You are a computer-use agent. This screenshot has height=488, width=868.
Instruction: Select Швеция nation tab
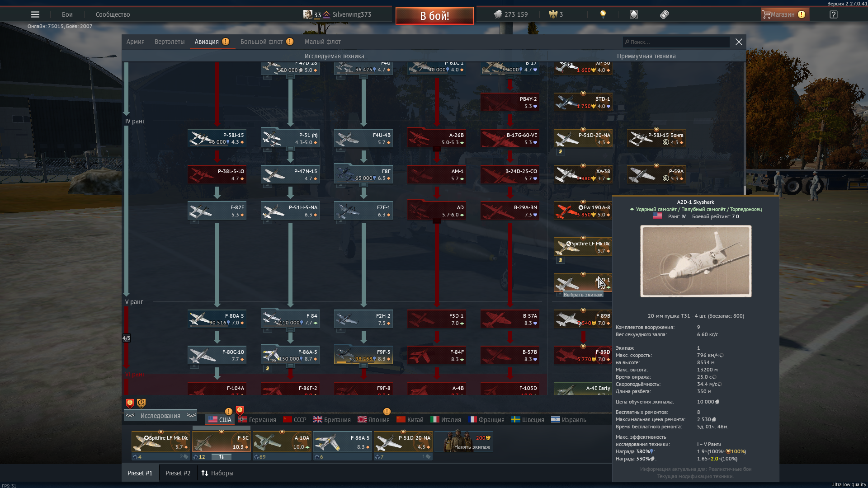pos(528,420)
